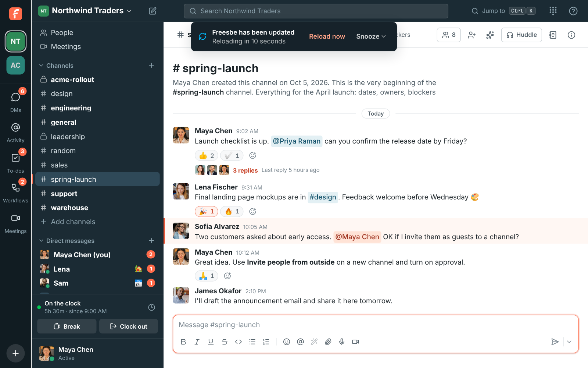Open To-dos in the left rail
This screenshot has height=368, width=588.
tap(15, 162)
